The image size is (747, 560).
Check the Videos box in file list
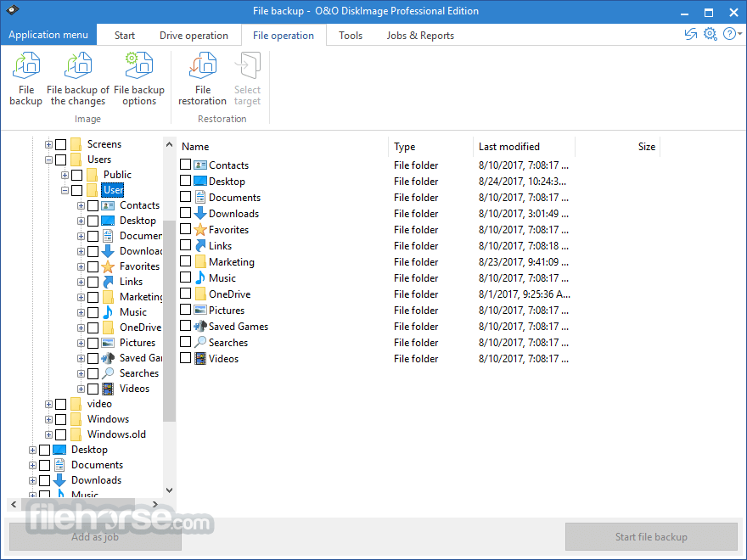(x=185, y=358)
